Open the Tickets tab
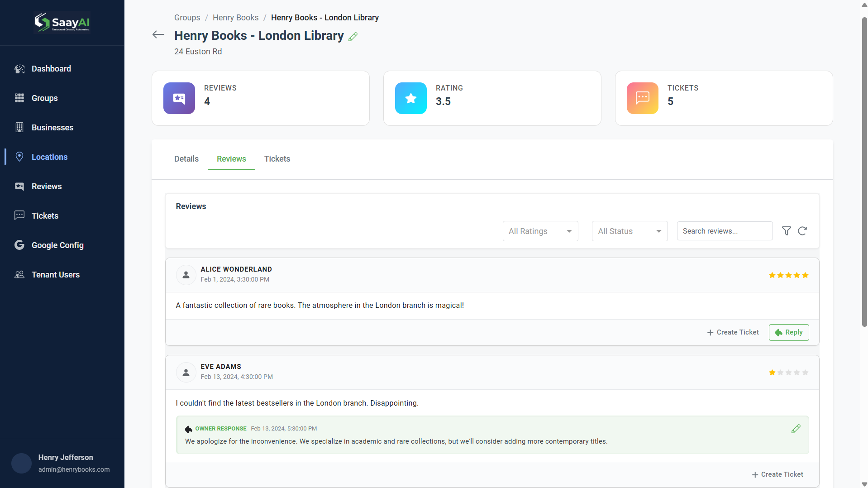 point(277,159)
